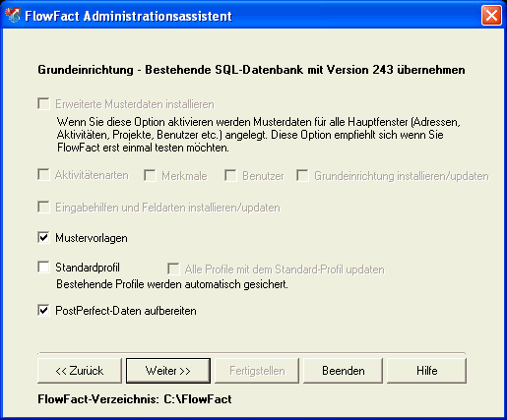Tick the Benutzer checkbox

pos(230,175)
